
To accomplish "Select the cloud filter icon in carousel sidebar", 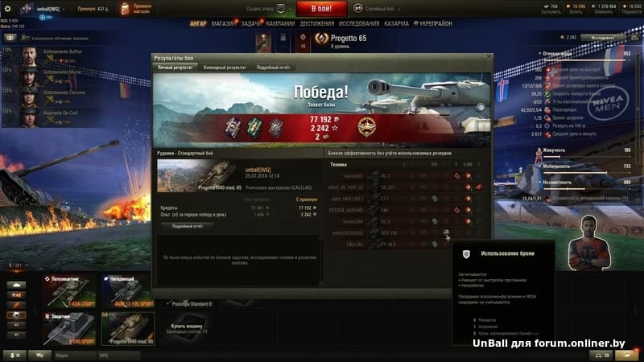I will [x=16, y=285].
